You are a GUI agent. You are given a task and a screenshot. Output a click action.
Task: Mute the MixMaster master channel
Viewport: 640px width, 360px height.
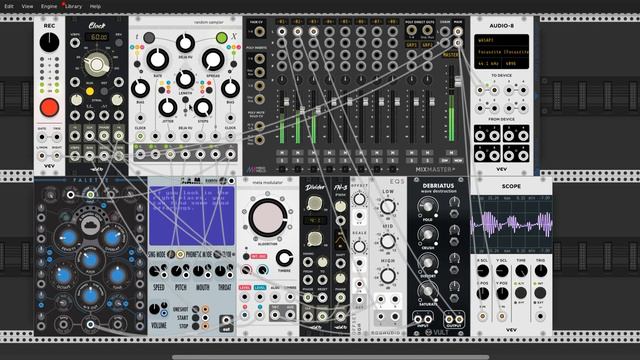pos(451,152)
